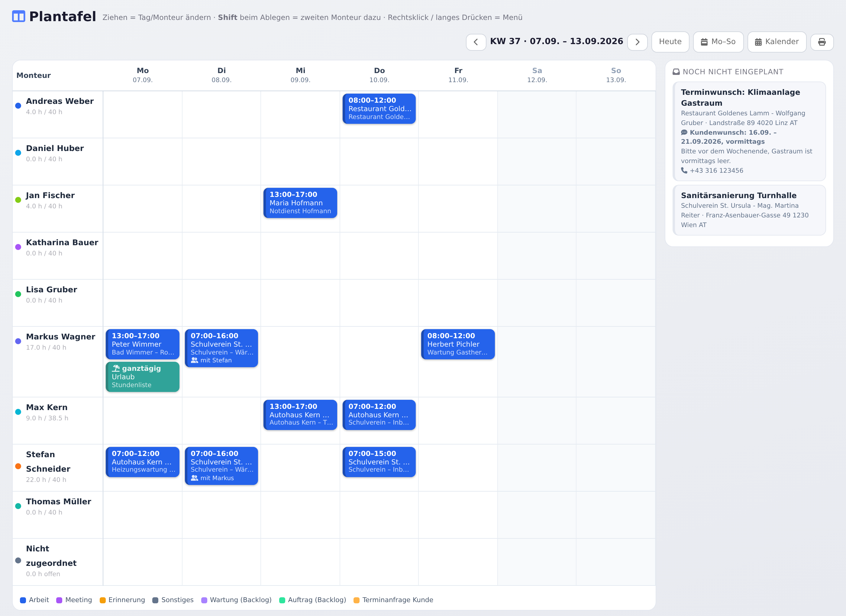The height and width of the screenshot is (616, 846).
Task: Open Markus Wagner's ganztägig Urlaub entry
Action: 143,377
